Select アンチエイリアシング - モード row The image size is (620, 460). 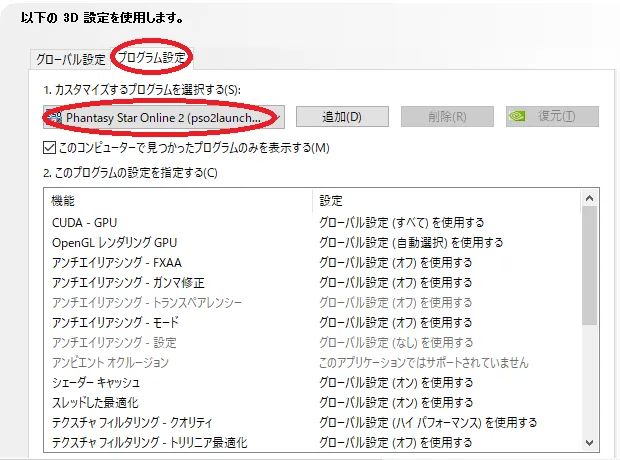tap(312, 323)
